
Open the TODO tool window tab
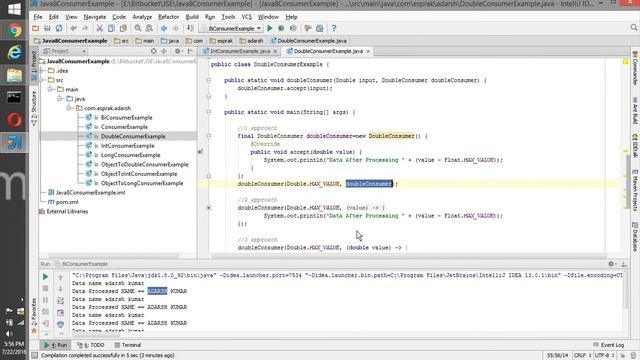coord(91,345)
